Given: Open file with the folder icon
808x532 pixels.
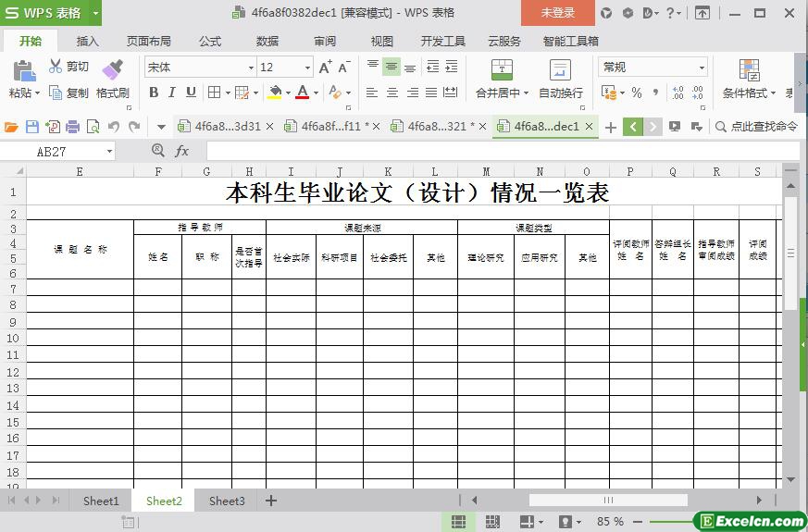Looking at the screenshot, I should coord(11,127).
